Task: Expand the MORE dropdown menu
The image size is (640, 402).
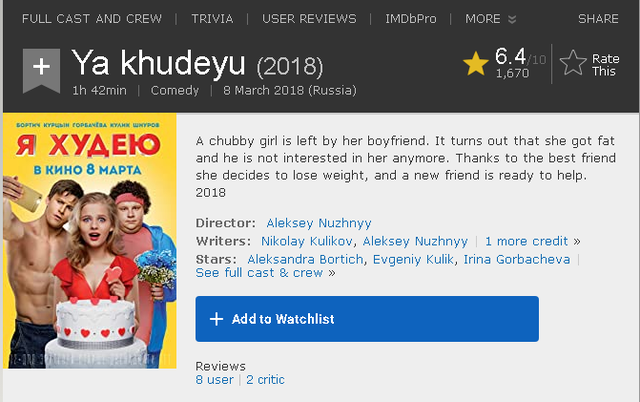Action: pos(491,19)
